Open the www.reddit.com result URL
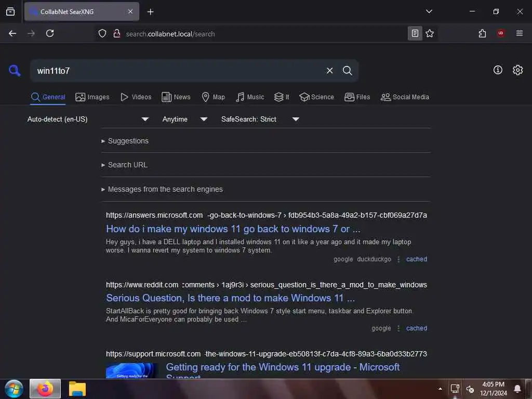The width and height of the screenshot is (532, 399). pos(267,285)
